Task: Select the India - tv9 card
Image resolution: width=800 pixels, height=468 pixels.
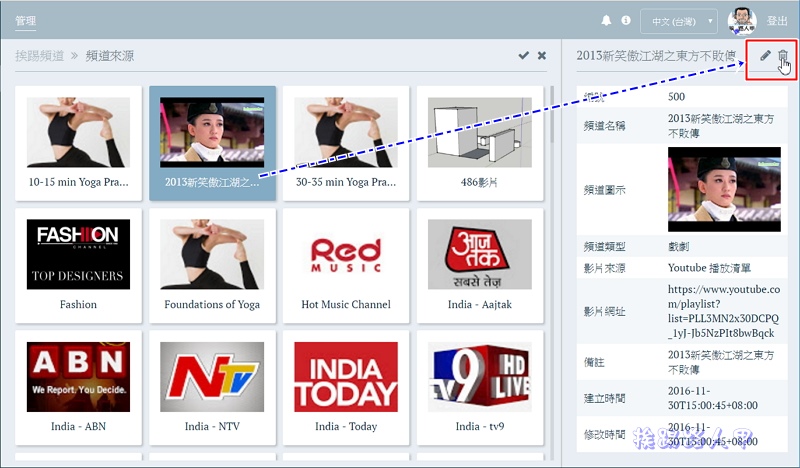Action: pyautogui.click(x=480, y=388)
